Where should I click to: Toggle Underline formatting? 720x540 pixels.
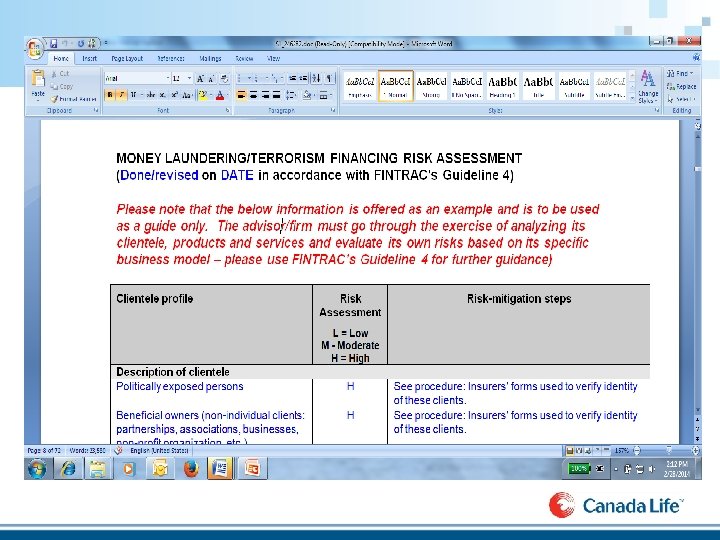point(135,95)
